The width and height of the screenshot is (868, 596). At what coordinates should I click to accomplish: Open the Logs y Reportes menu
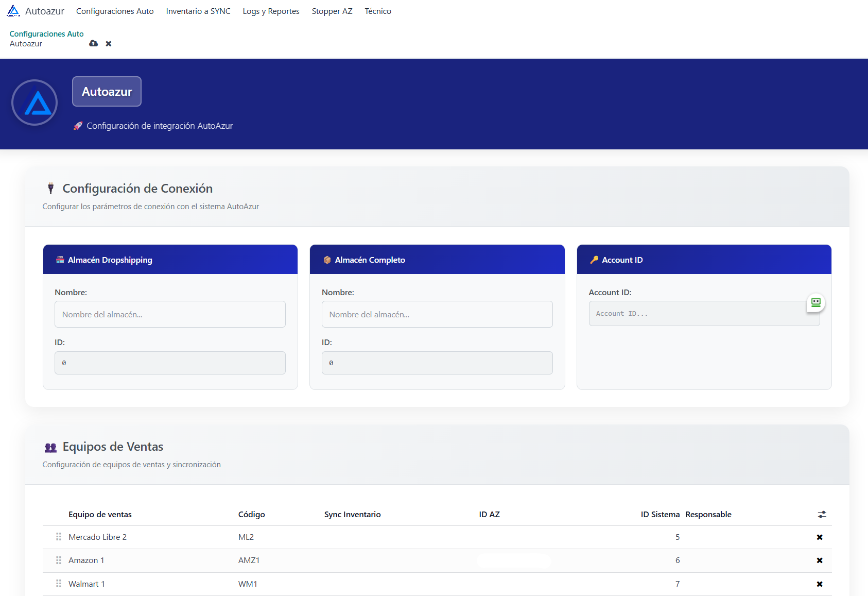point(271,11)
